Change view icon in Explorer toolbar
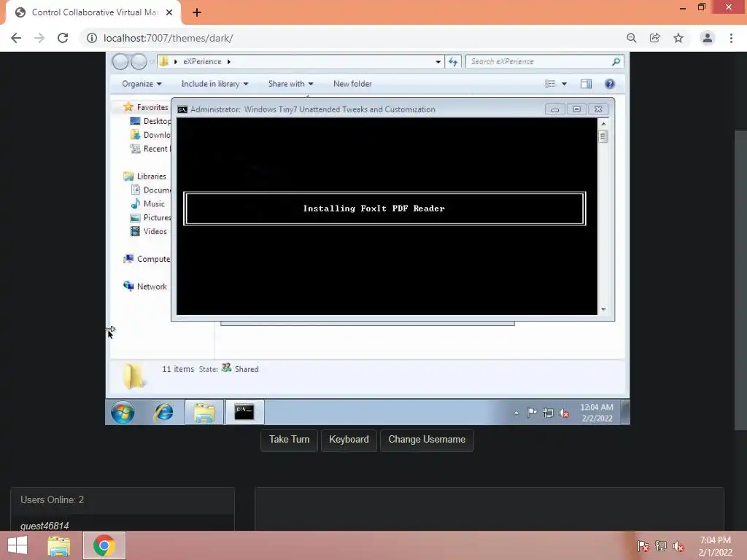 [550, 84]
